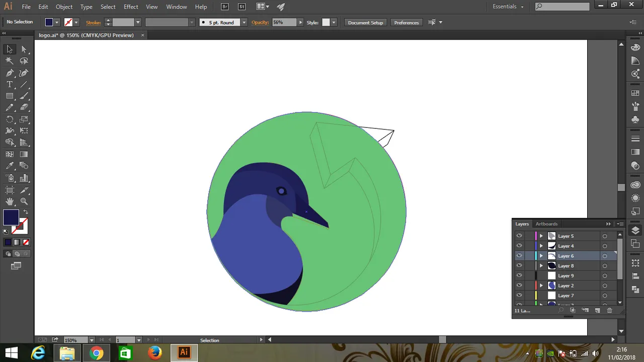Image resolution: width=644 pixels, height=362 pixels.
Task: Select the Artboard tool
Action: pyautogui.click(x=10, y=190)
